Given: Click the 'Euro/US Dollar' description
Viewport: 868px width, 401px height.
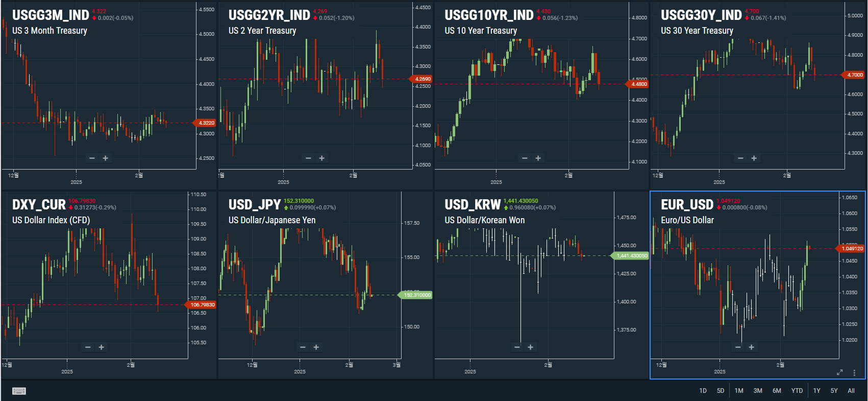Looking at the screenshot, I should click(687, 220).
